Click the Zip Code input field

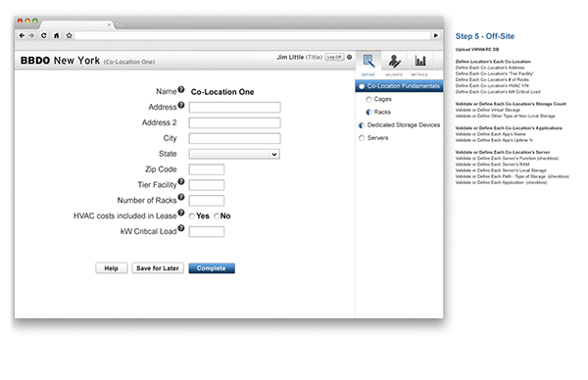[x=207, y=169]
